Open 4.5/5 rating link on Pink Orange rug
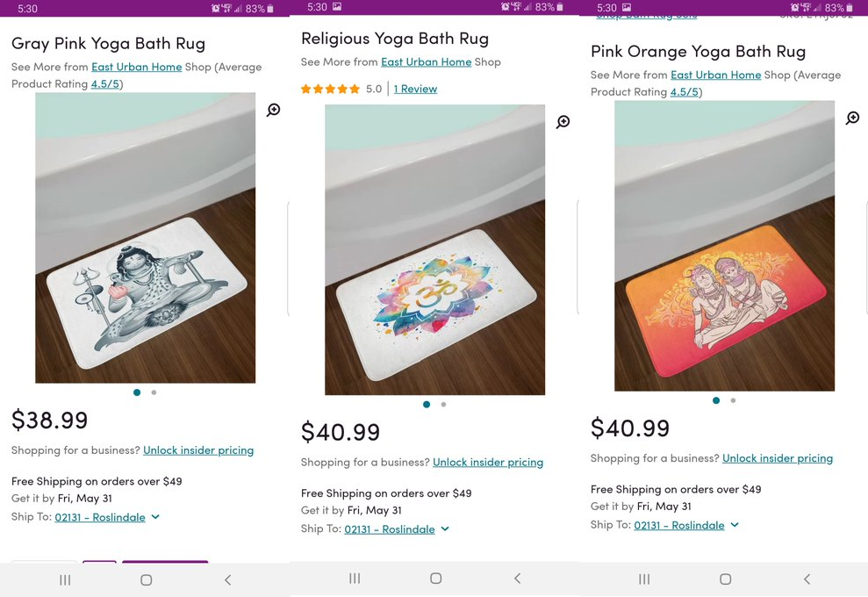Screen dimensions: 868x597 tap(685, 92)
